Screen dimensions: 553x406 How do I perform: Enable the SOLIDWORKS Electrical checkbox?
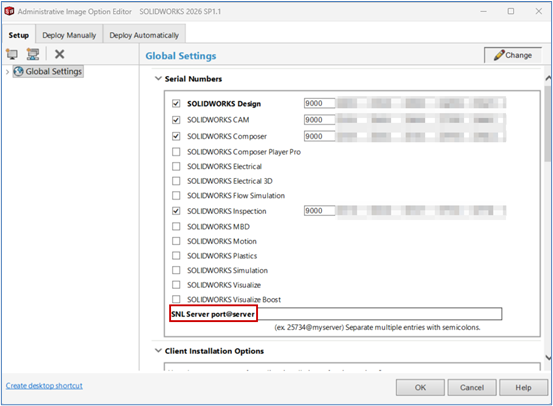(x=176, y=166)
